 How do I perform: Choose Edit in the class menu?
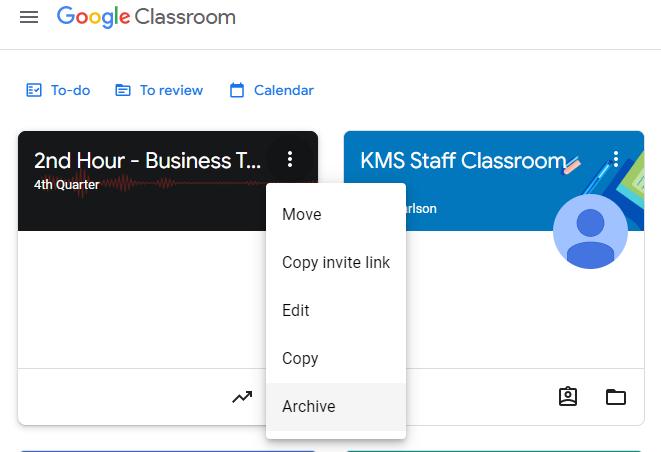coord(336,311)
